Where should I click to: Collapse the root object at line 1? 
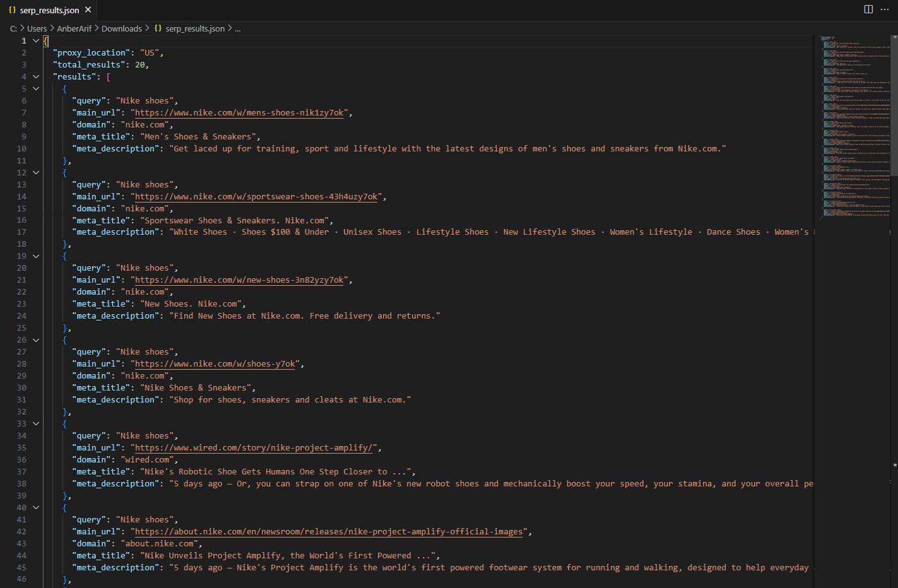[36, 41]
